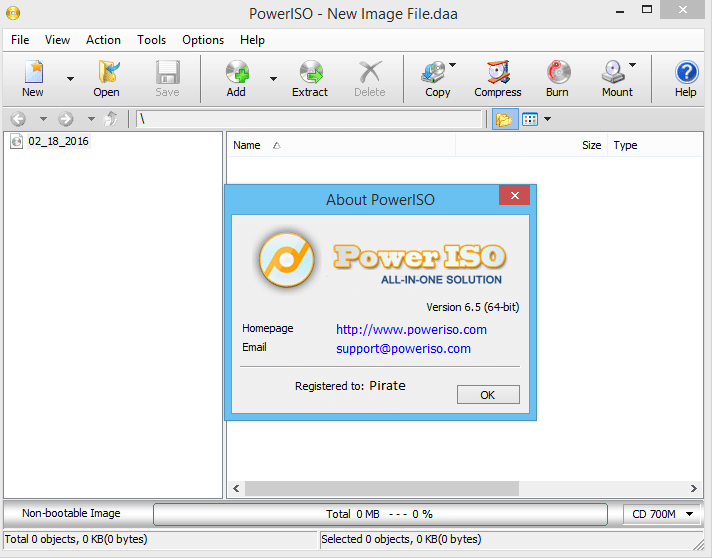Screen dimensions: 712x558
Task: Click the New image toolbar icon
Action: coord(33,72)
